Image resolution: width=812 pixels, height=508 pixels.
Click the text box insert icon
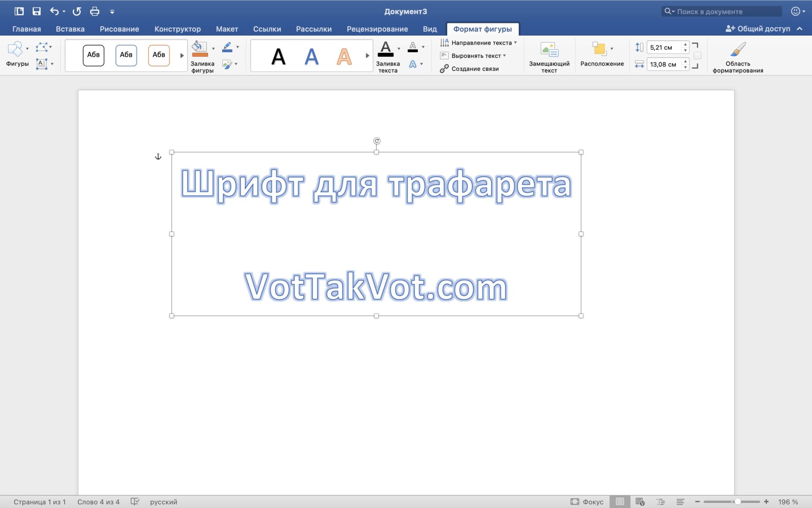pos(41,64)
